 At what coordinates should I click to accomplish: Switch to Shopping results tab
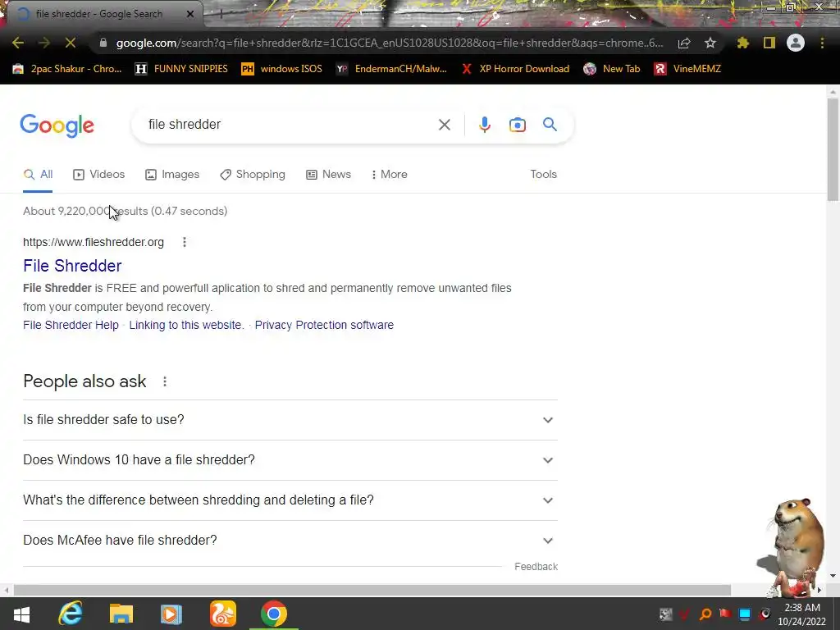coord(253,175)
